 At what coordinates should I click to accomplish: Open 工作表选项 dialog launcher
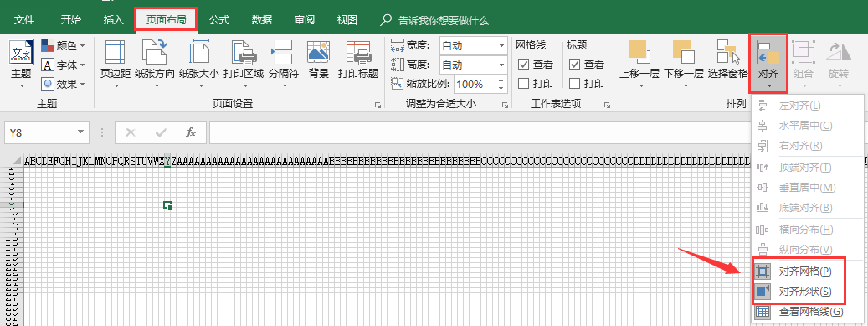(x=607, y=105)
